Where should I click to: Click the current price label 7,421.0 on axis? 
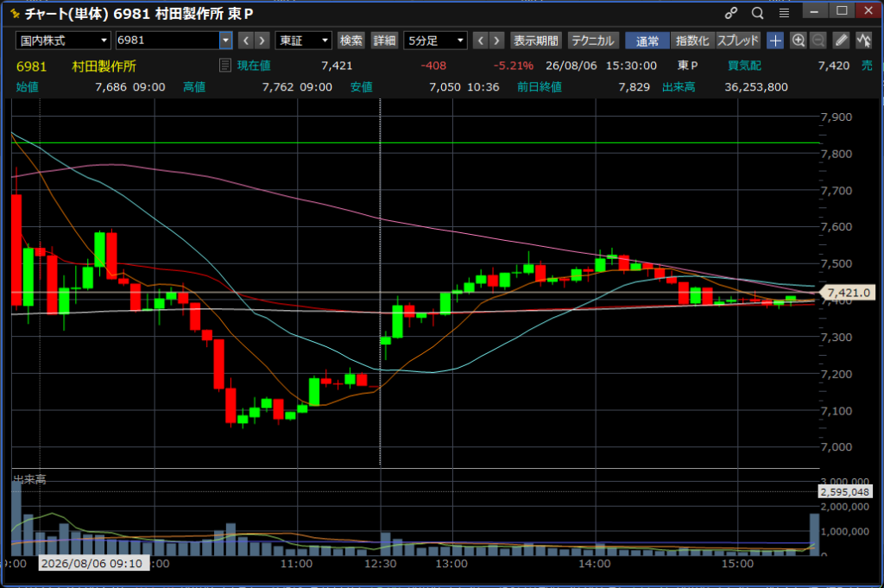coord(849,293)
